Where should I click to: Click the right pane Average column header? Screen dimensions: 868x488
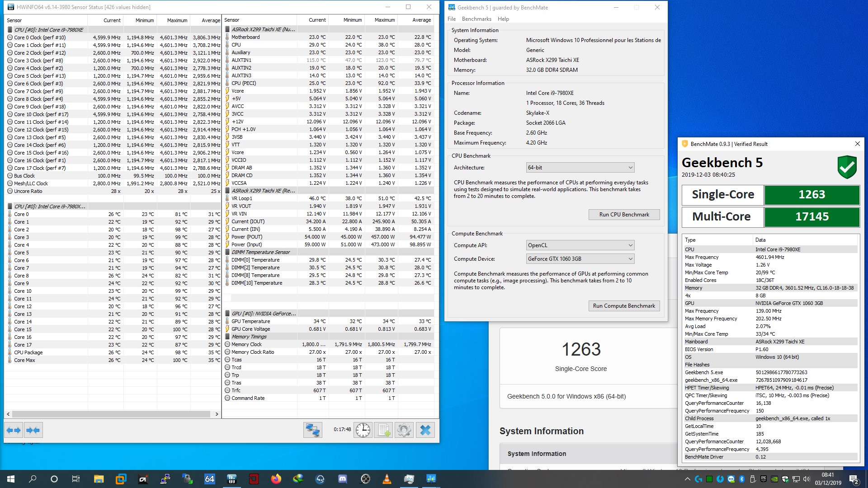click(x=415, y=20)
